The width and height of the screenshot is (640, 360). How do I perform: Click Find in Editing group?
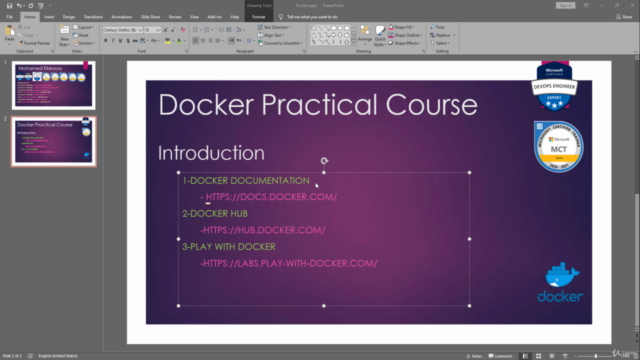pyautogui.click(x=437, y=27)
